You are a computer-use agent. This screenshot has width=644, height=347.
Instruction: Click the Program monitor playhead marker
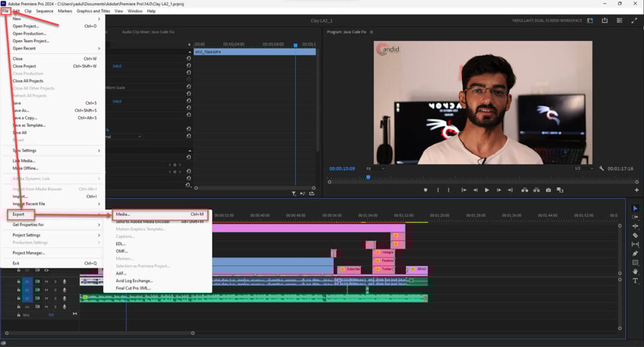(x=369, y=177)
